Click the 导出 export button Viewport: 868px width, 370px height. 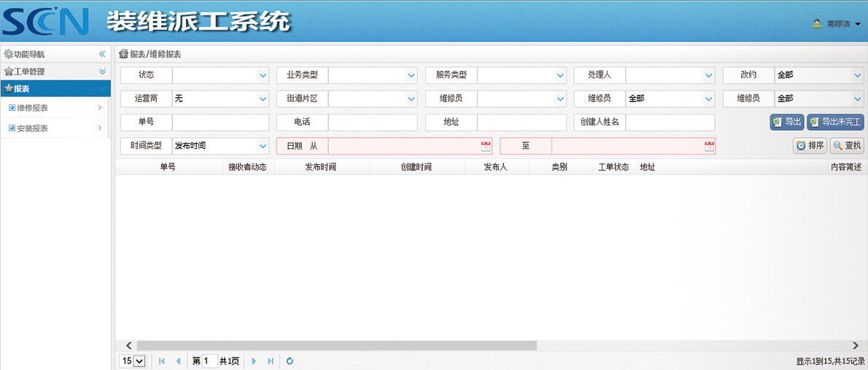click(786, 123)
